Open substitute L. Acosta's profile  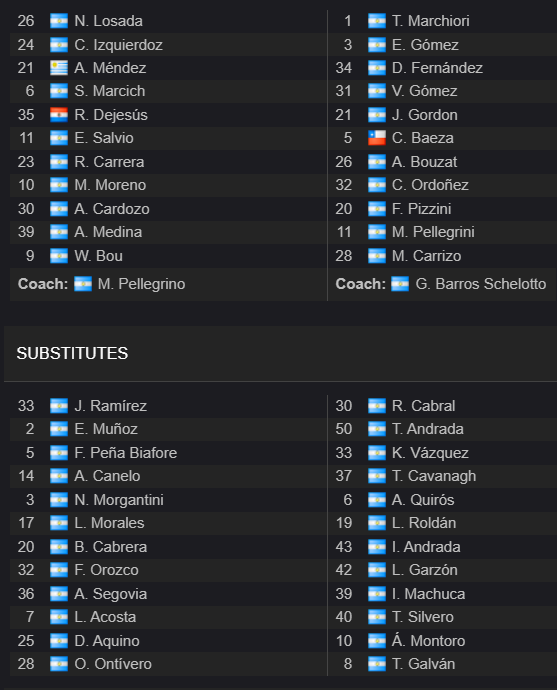pos(105,617)
